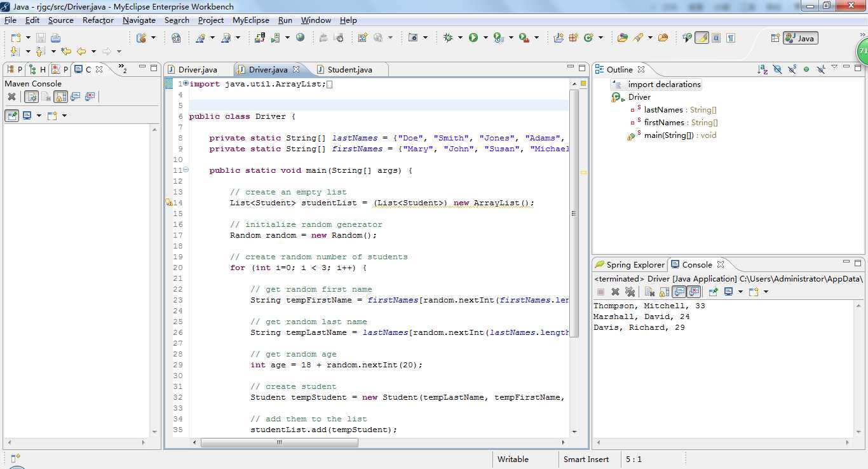Expand the folded import section on line 1
This screenshot has width=868, height=469.
click(186, 83)
